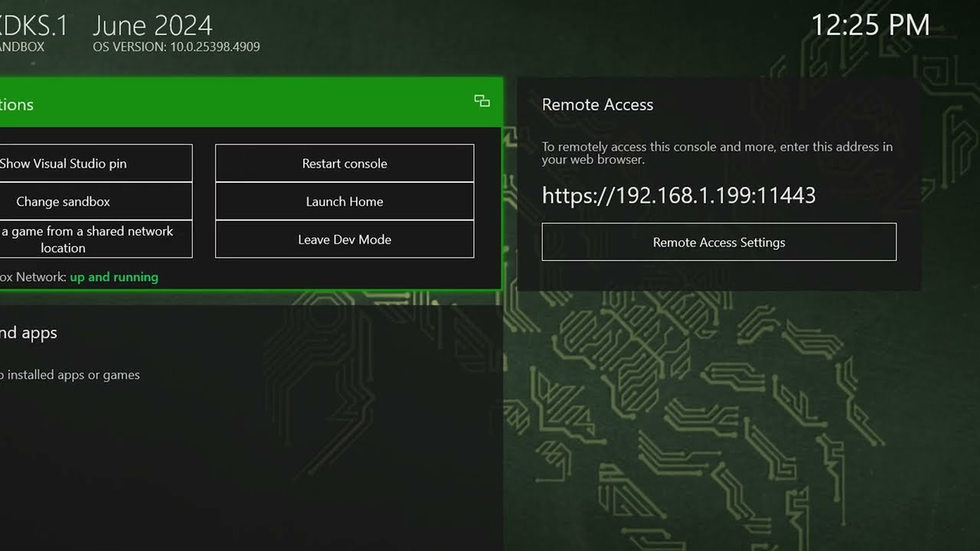Open Change sandbox option
Image resolution: width=980 pixels, height=551 pixels.
[x=96, y=201]
